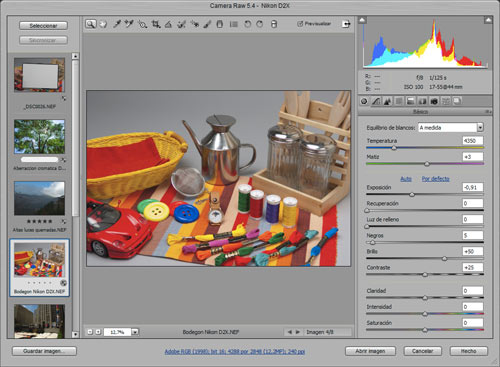
Task: Select the Aberracion cromatica tree thumbnail
Action: pyautogui.click(x=39, y=137)
